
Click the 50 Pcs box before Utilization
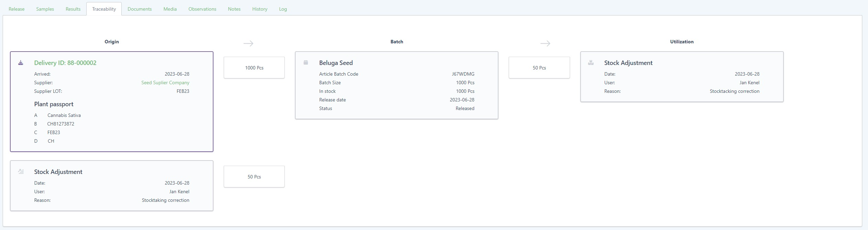539,68
